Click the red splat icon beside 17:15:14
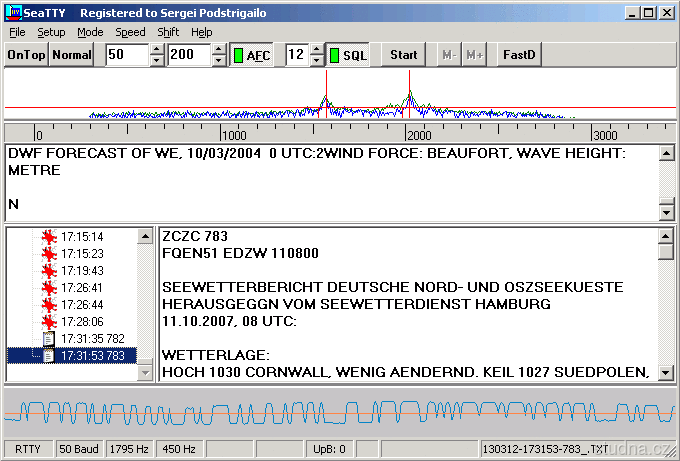680x461 pixels. click(x=47, y=237)
